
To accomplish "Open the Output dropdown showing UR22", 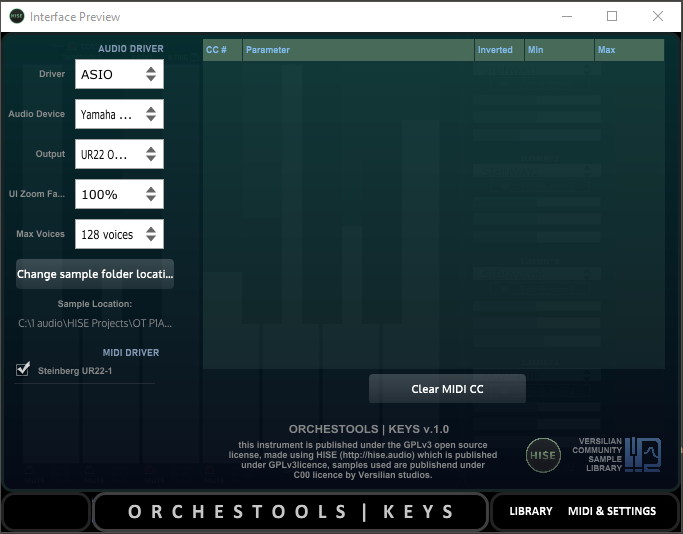I will pyautogui.click(x=119, y=154).
